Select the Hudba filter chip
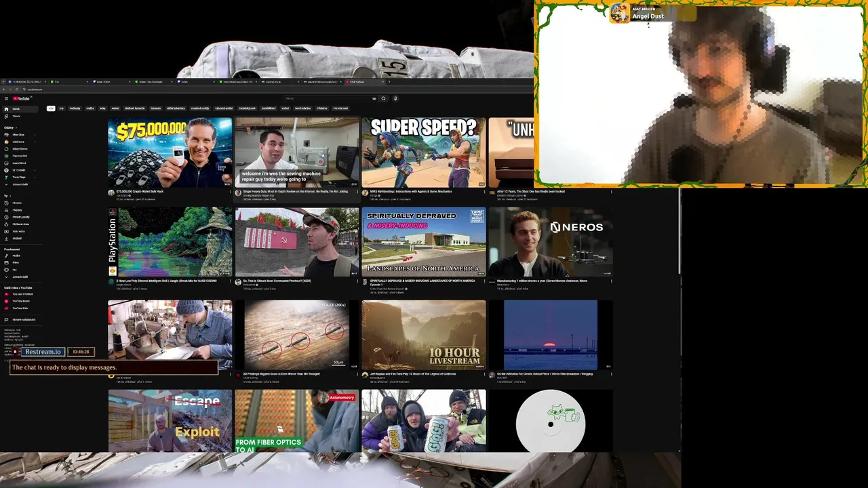The image size is (868, 488). [x=90, y=108]
